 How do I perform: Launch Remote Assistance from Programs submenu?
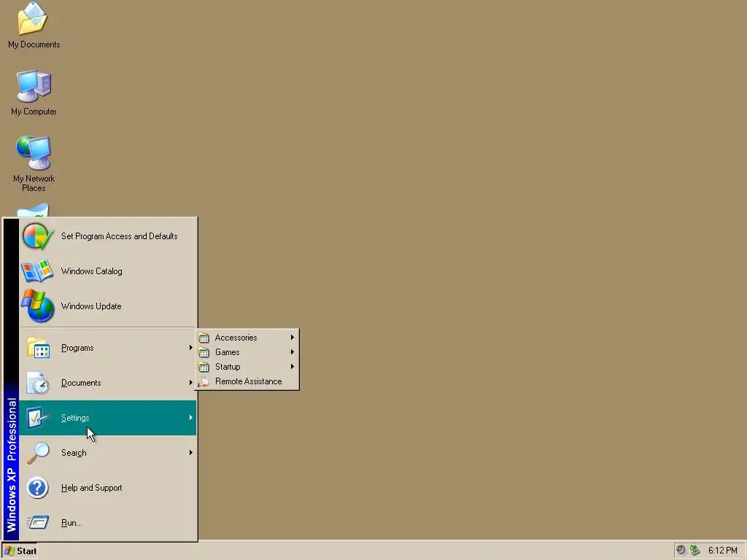(x=247, y=381)
